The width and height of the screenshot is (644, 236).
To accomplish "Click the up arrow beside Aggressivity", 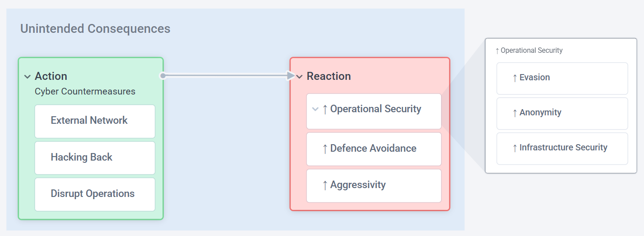I will [325, 185].
